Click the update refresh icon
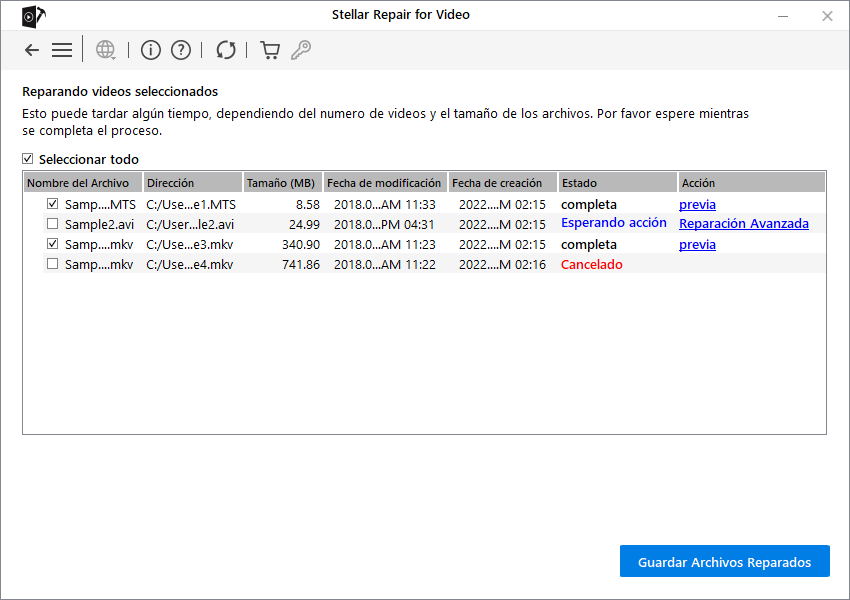Screen dimensions: 850x600 click(226, 50)
